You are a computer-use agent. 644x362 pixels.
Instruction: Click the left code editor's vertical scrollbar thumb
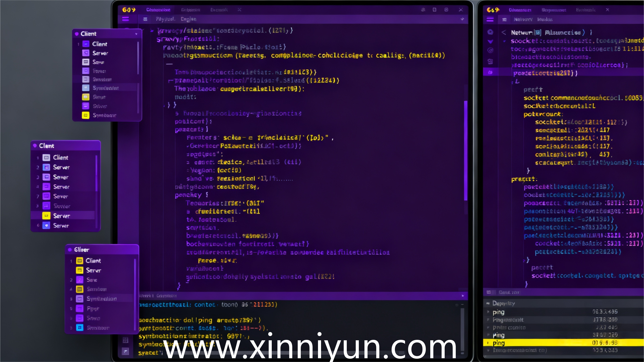(465, 150)
